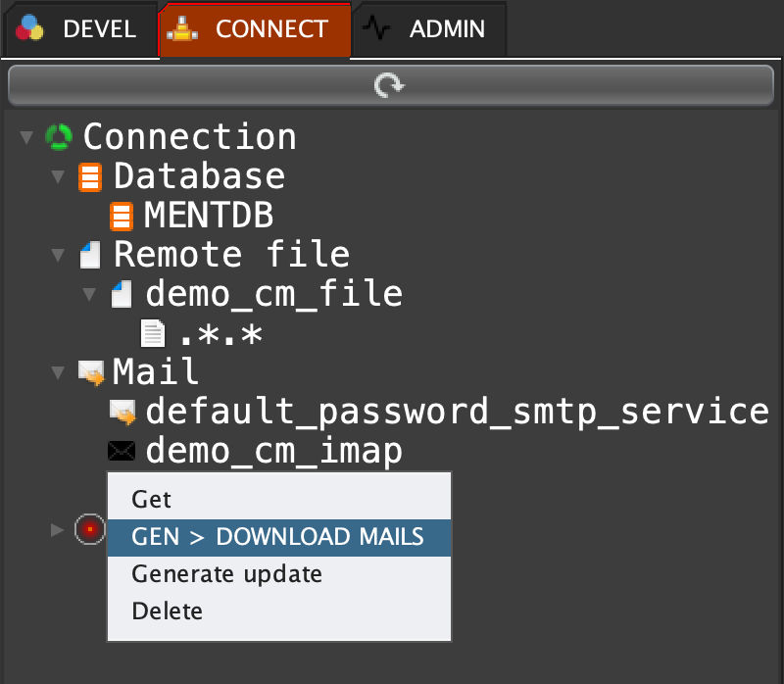The image size is (784, 684).
Task: Click the green Connection root icon
Action: tap(59, 137)
